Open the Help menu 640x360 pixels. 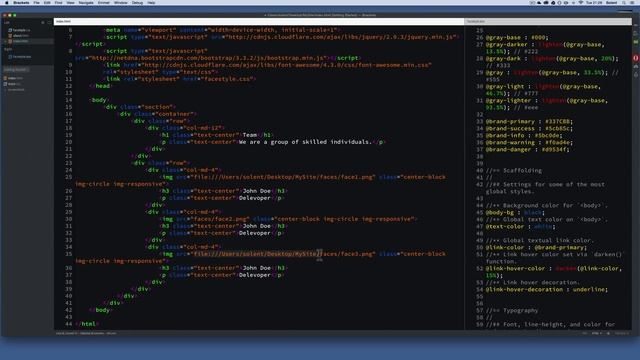151,3
